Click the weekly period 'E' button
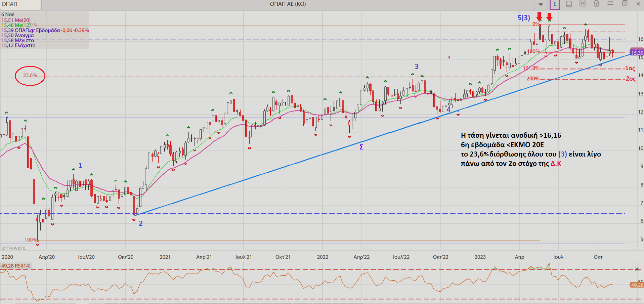Image resolution: width=644 pixels, height=304 pixels. coord(555,4)
